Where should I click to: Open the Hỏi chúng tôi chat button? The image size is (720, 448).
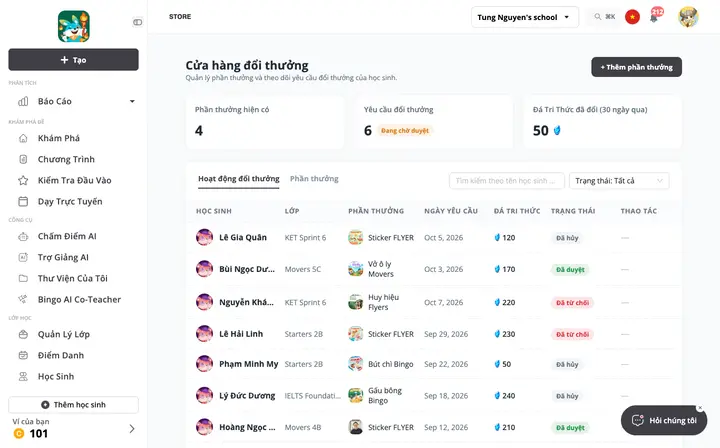tap(664, 420)
